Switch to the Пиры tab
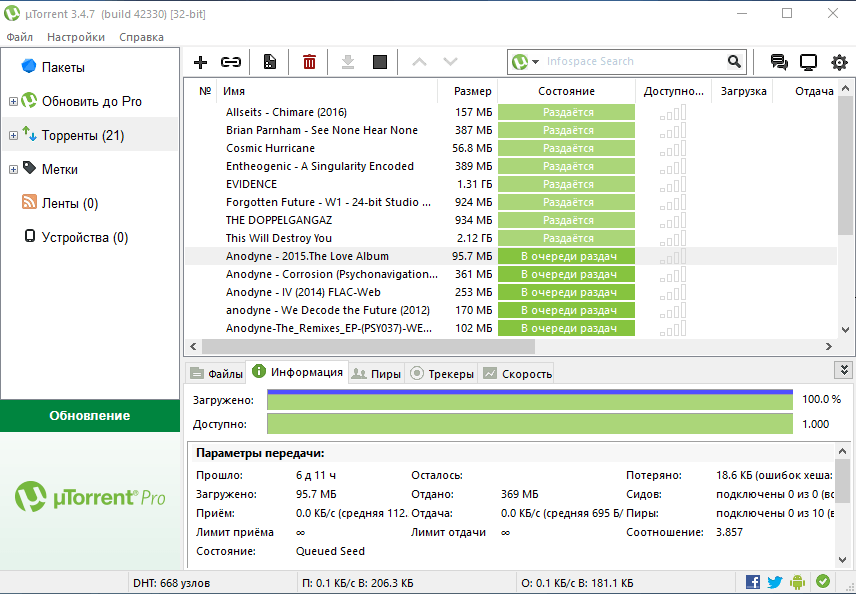 [377, 373]
